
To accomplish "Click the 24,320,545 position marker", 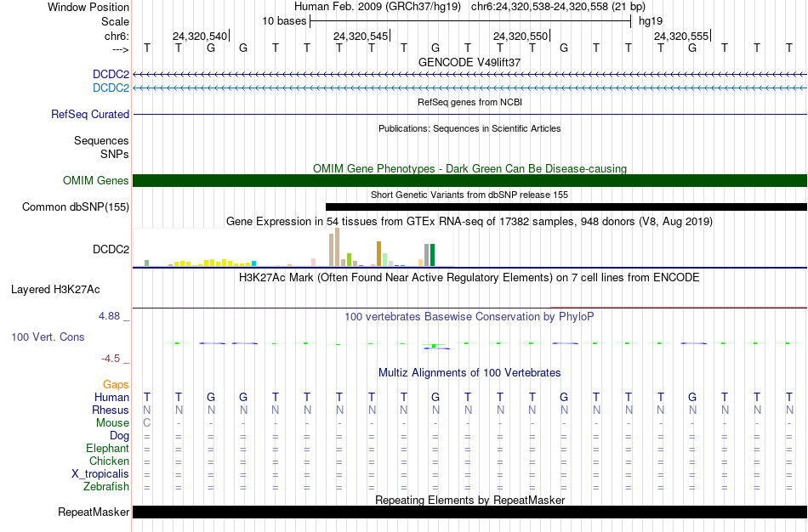I will pos(361,36).
